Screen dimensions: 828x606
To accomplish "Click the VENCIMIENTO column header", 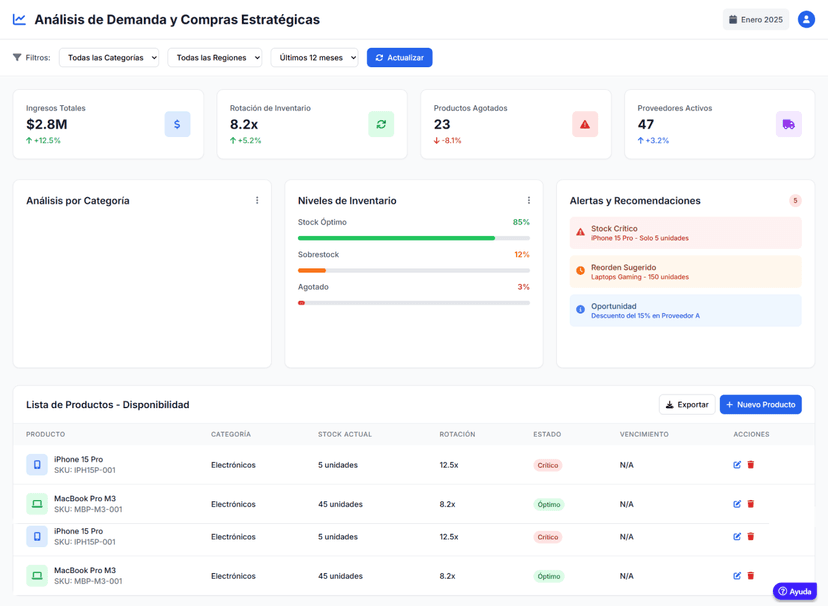I will tap(644, 434).
